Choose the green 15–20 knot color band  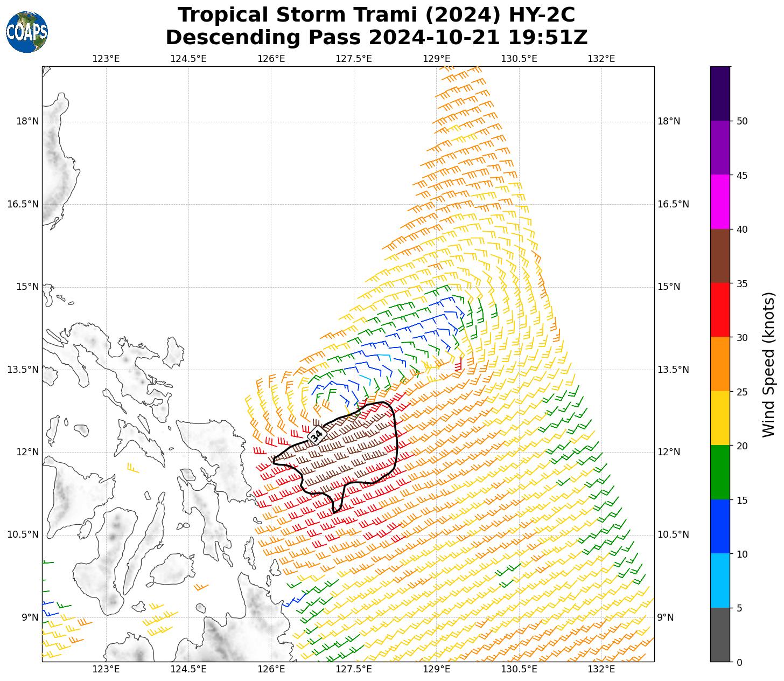(x=720, y=472)
